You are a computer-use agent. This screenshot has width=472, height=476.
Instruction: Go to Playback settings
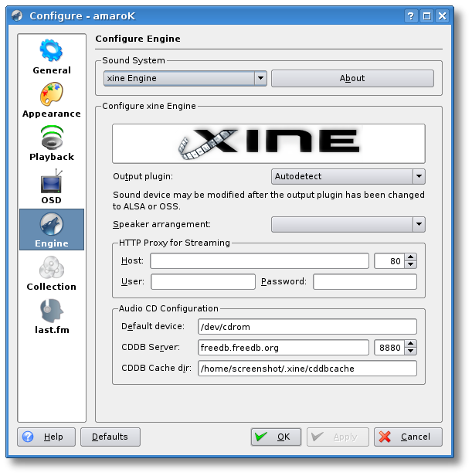point(52,139)
